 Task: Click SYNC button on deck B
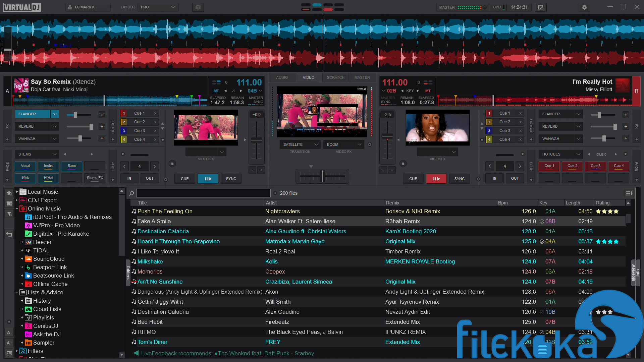click(460, 179)
